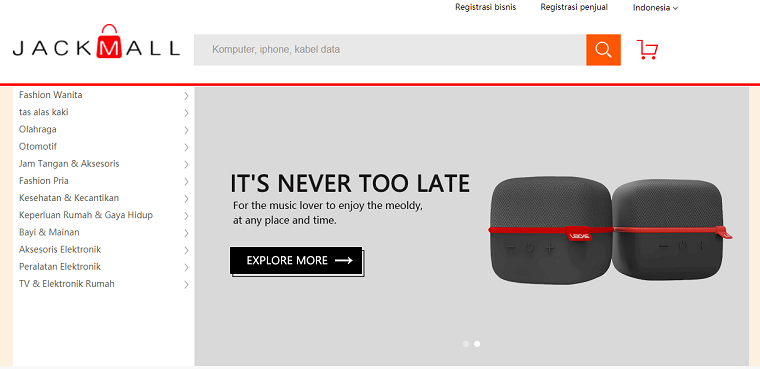This screenshot has height=369, width=760.
Task: Expand the Fashion Wanita category chevron
Action: (186, 96)
